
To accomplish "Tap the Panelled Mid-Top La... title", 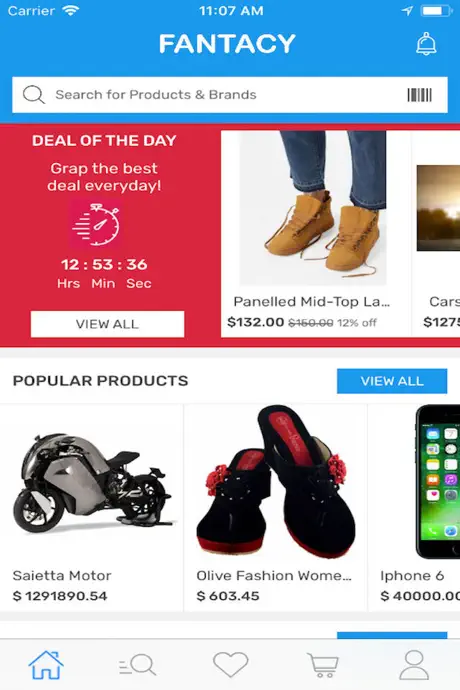I will pyautogui.click(x=312, y=302).
